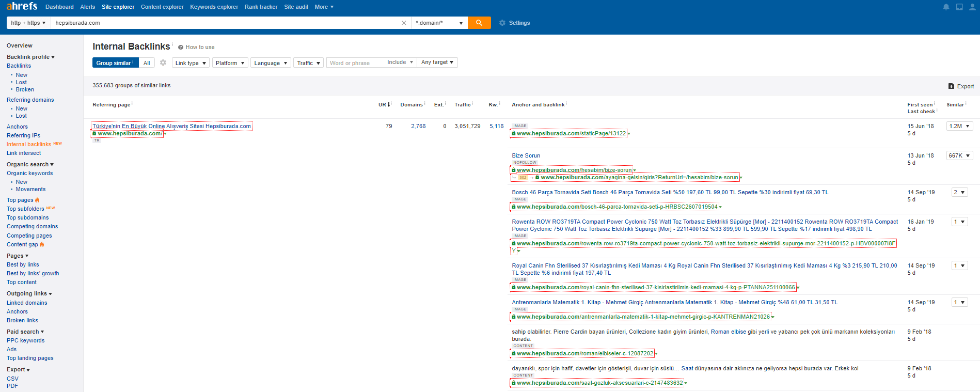Open the Any target dropdown
This screenshot has width=980, height=392.
pyautogui.click(x=437, y=62)
